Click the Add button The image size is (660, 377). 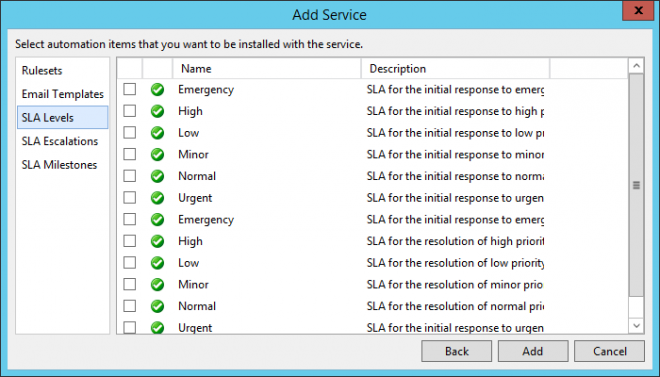533,351
